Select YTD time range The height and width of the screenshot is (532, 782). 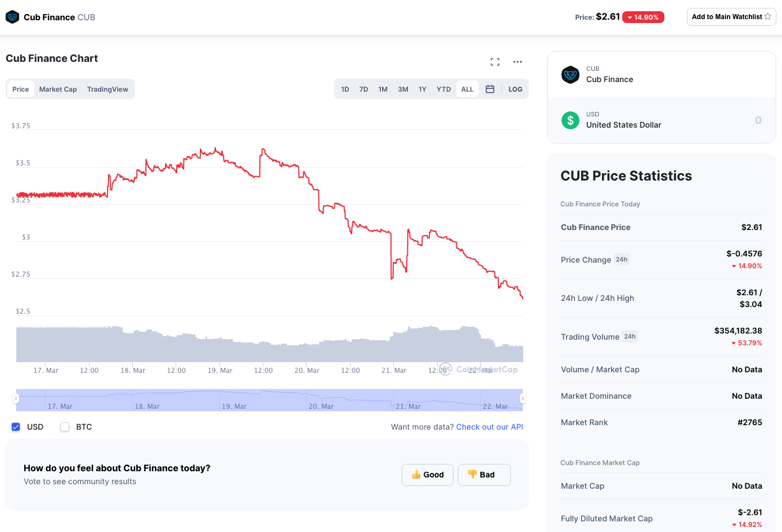444,89
